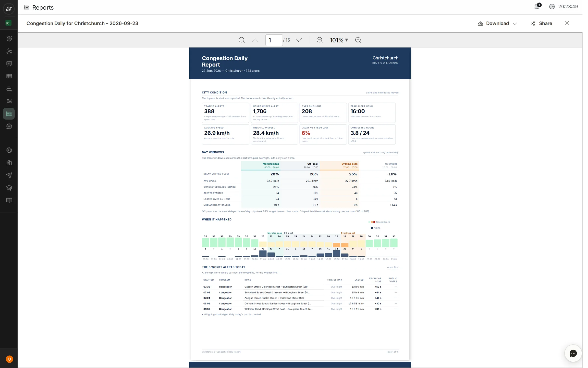Open the green tc workspace badge
Screen dimensions: 588x368
point(8,23)
